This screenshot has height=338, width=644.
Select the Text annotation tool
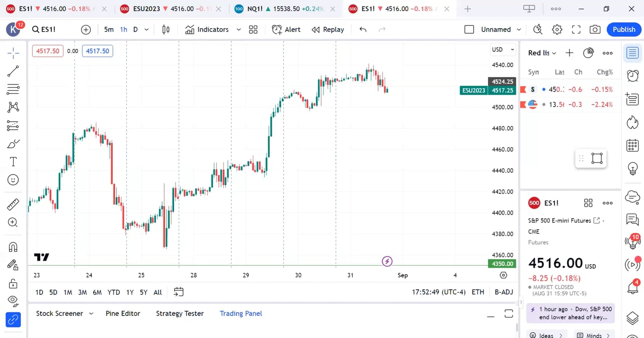pyautogui.click(x=13, y=161)
